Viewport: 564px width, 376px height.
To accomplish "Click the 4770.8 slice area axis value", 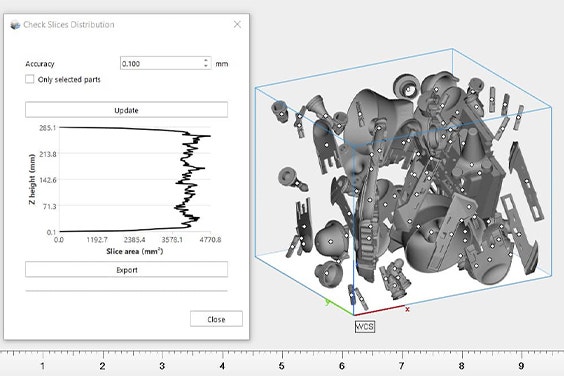I will [x=210, y=240].
